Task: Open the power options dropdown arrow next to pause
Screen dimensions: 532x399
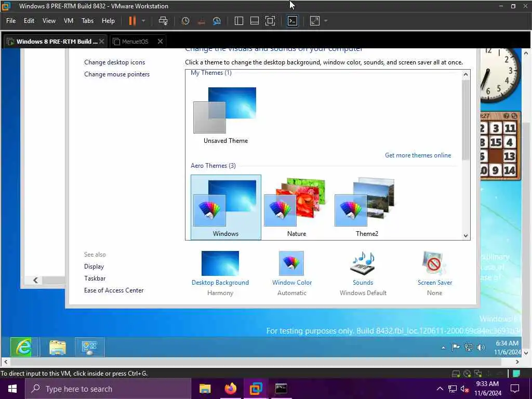Action: pyautogui.click(x=143, y=21)
